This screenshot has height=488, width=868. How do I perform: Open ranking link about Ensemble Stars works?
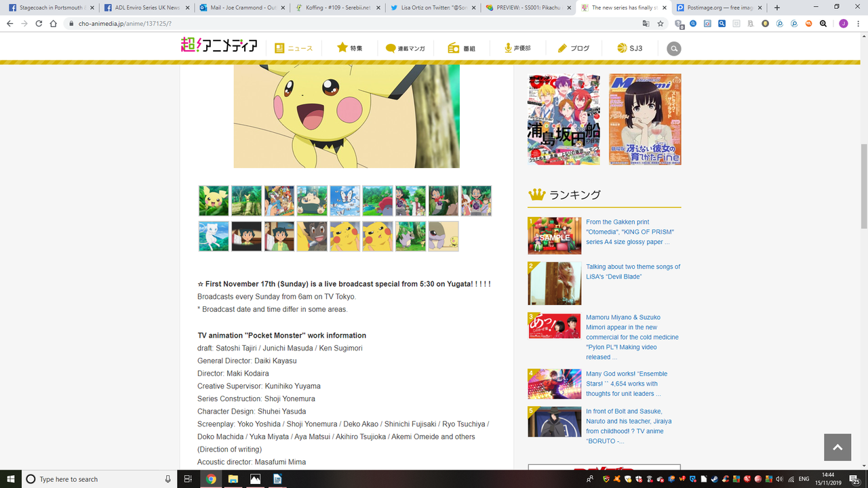tap(627, 384)
